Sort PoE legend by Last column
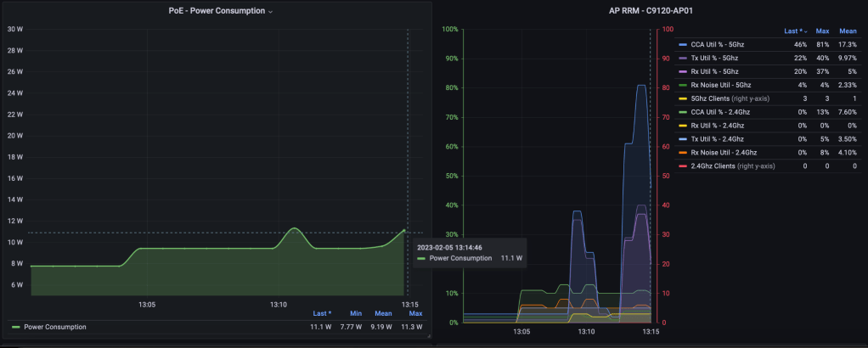The image size is (868, 348). click(322, 313)
